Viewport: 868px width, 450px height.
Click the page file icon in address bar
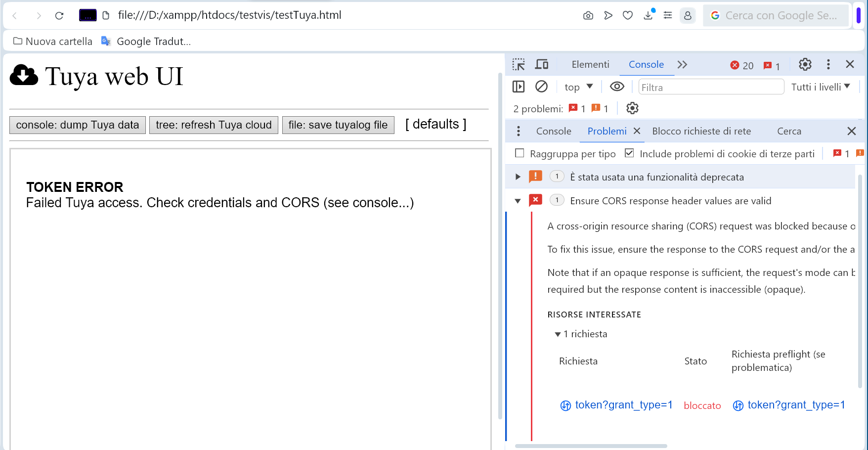106,16
